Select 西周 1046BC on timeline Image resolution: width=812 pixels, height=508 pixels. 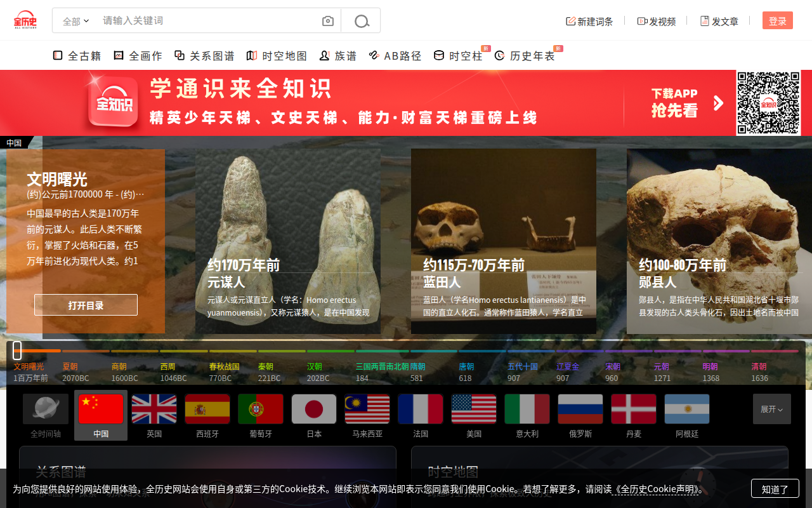(173, 372)
